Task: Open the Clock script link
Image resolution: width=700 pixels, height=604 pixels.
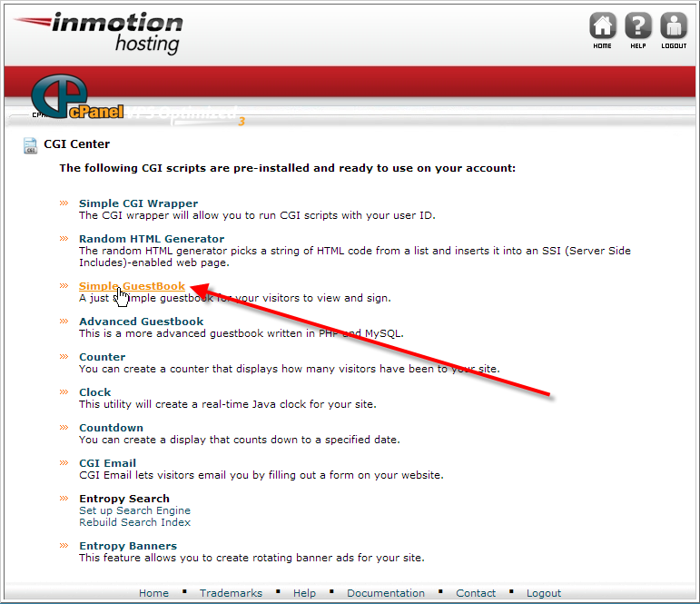Action: point(95,392)
